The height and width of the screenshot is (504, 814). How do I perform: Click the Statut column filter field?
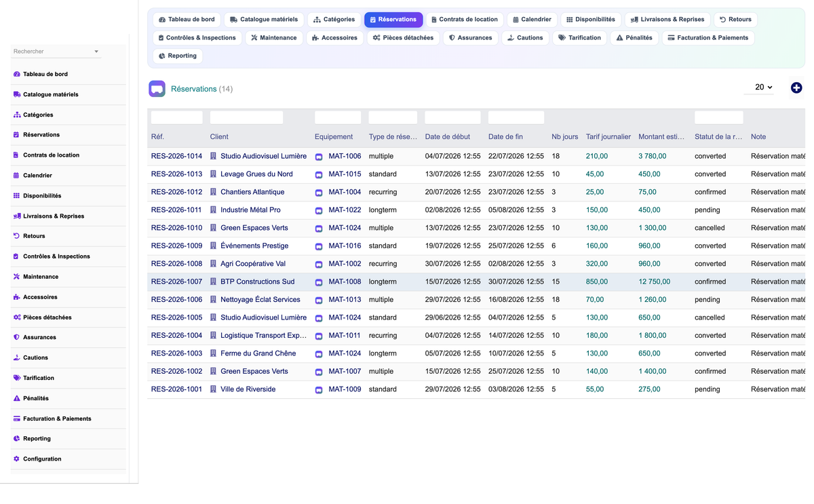coord(718,117)
